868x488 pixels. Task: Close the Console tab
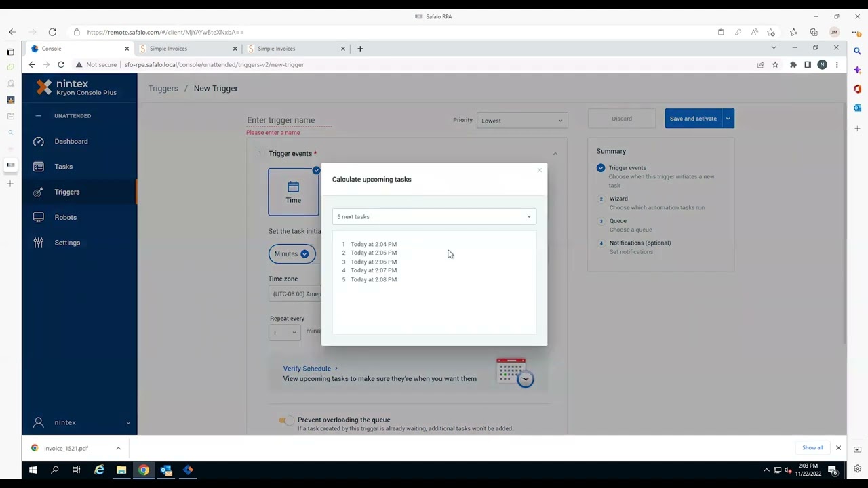pyautogui.click(x=127, y=49)
